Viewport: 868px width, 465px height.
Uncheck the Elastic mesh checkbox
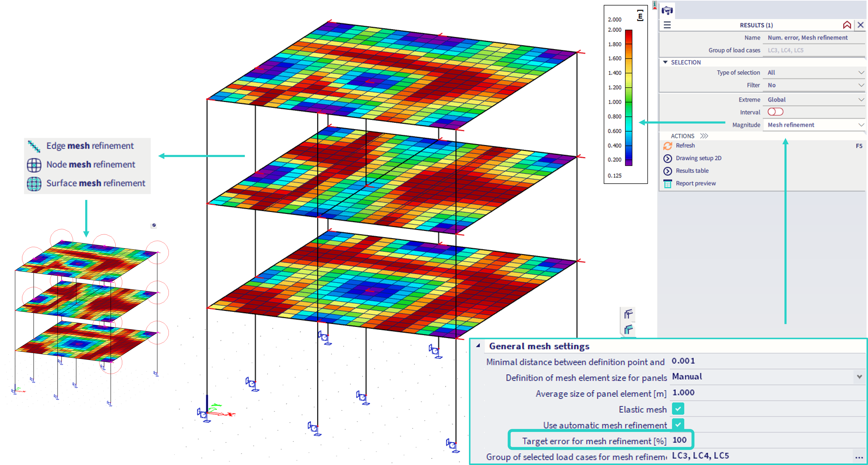click(678, 409)
